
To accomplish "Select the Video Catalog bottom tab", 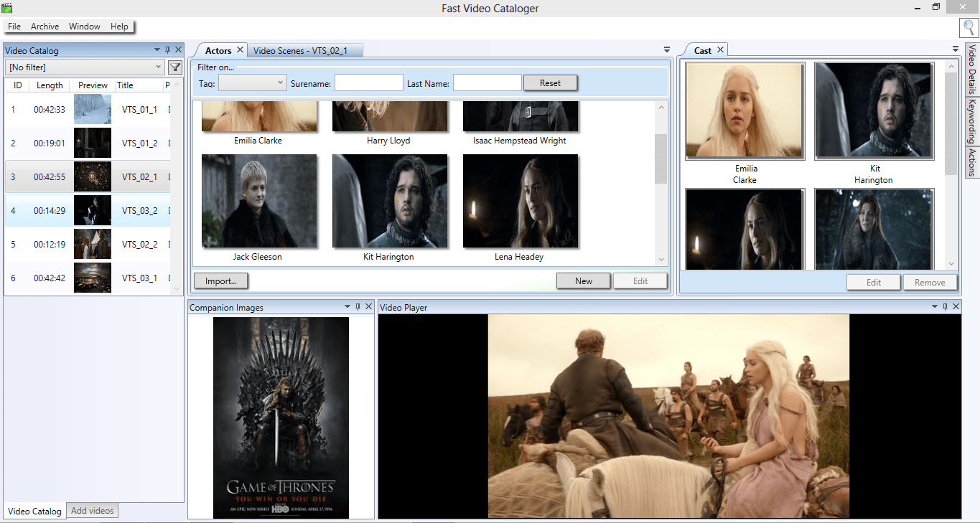I will (34, 511).
